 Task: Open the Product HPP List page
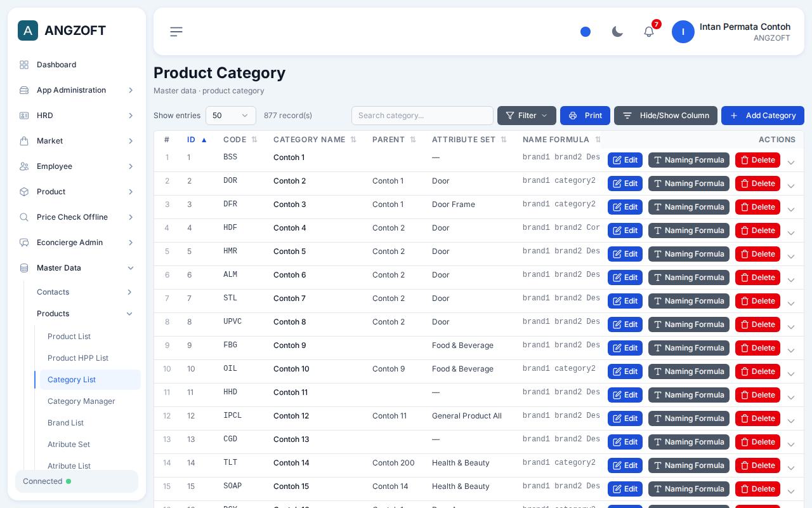[x=90, y=358]
